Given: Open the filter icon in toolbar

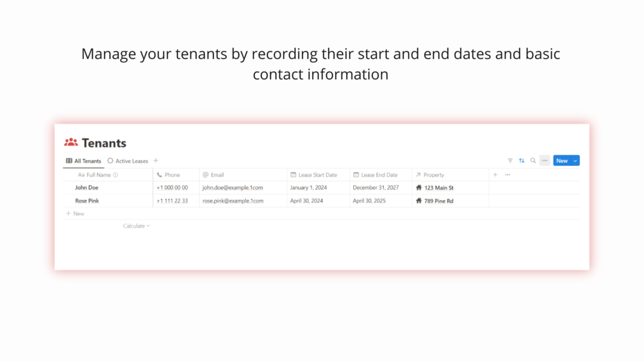Looking at the screenshot, I should 510,161.
